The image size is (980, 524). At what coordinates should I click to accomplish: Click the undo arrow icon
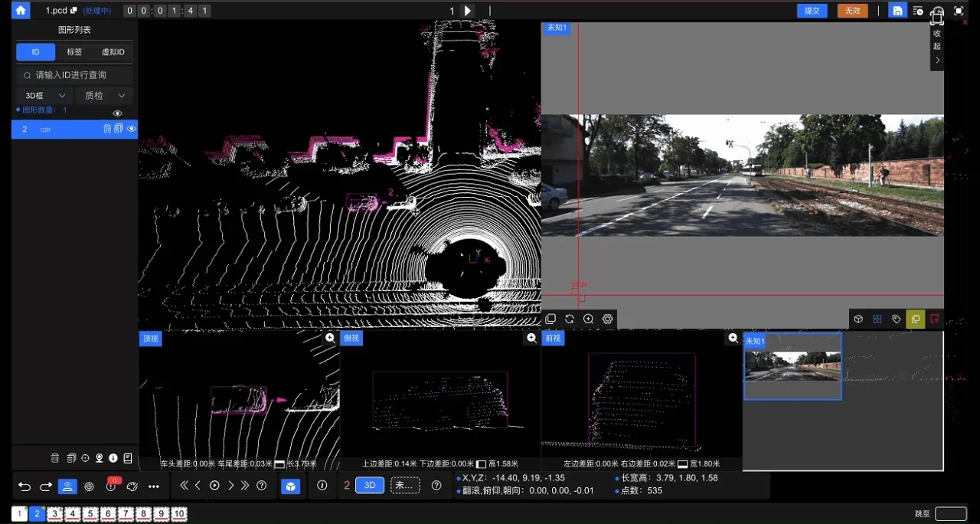point(24,486)
